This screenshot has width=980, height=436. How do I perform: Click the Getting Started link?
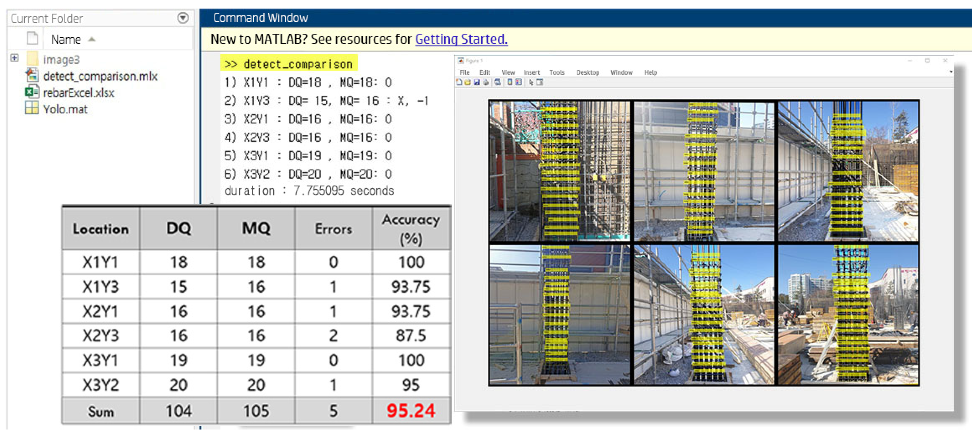point(461,39)
